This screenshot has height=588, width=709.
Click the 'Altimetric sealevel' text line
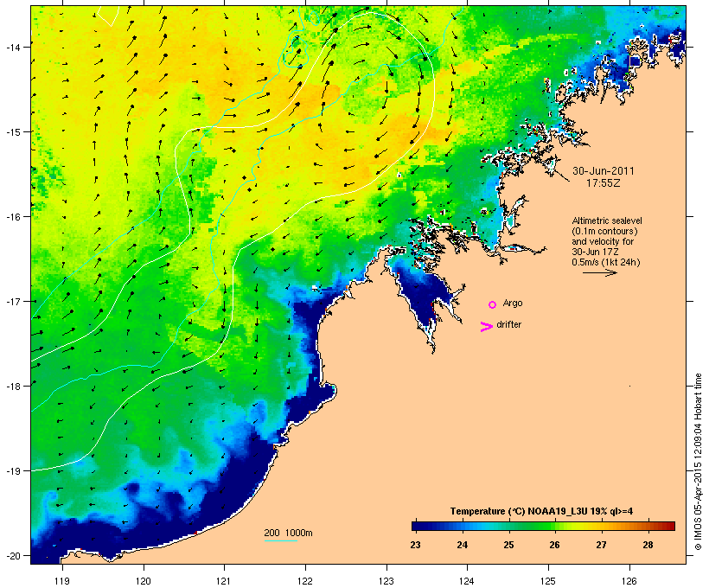607,220
